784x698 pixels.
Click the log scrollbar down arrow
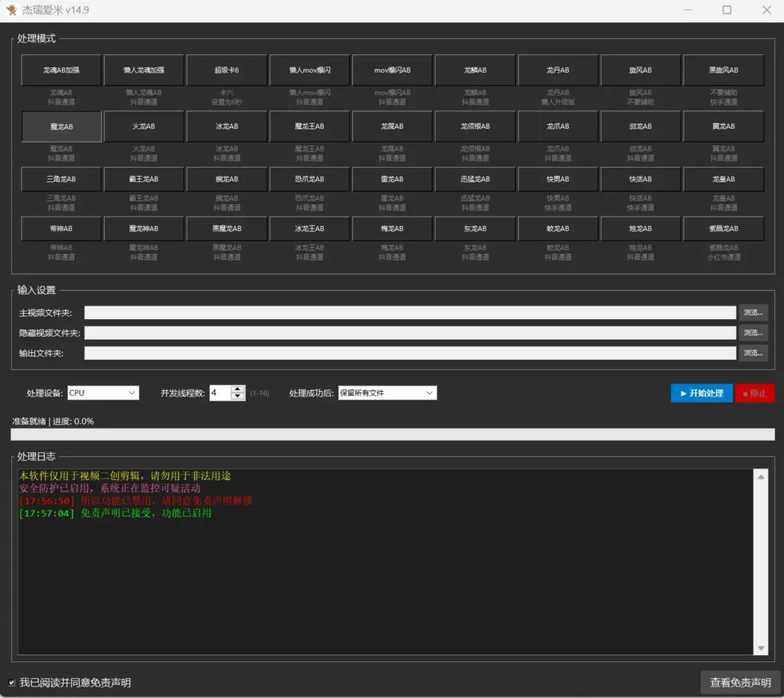click(x=760, y=648)
